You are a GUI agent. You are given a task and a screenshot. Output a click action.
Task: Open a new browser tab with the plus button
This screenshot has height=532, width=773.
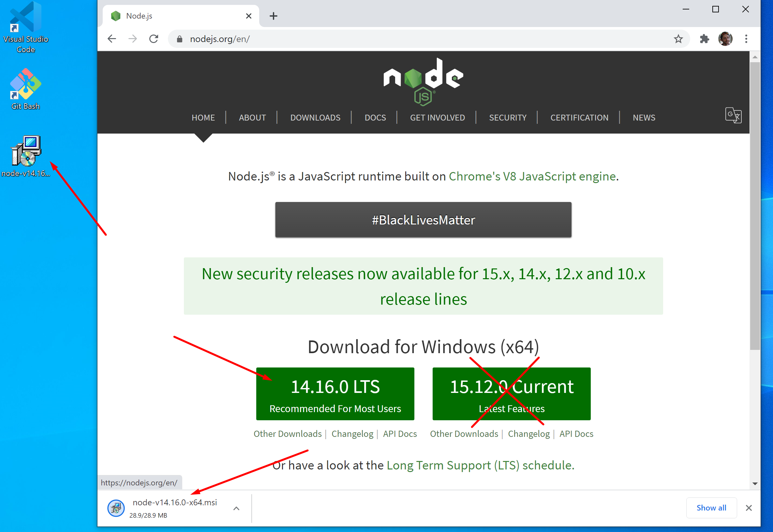274,16
